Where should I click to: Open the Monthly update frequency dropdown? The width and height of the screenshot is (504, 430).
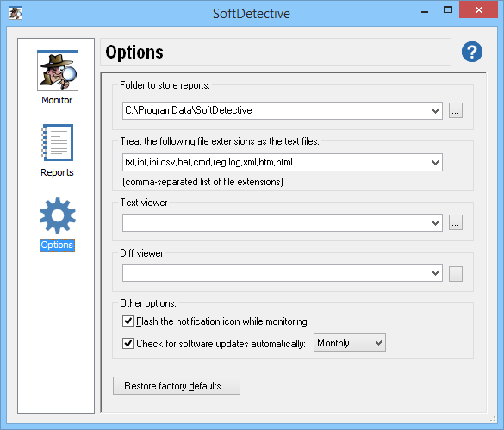coord(350,343)
